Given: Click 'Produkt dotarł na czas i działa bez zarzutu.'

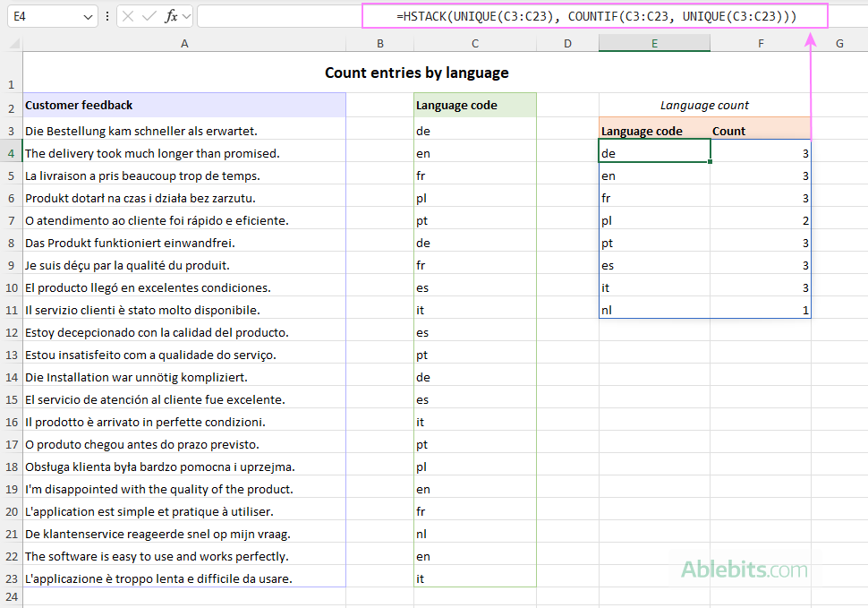Looking at the screenshot, I should (140, 198).
